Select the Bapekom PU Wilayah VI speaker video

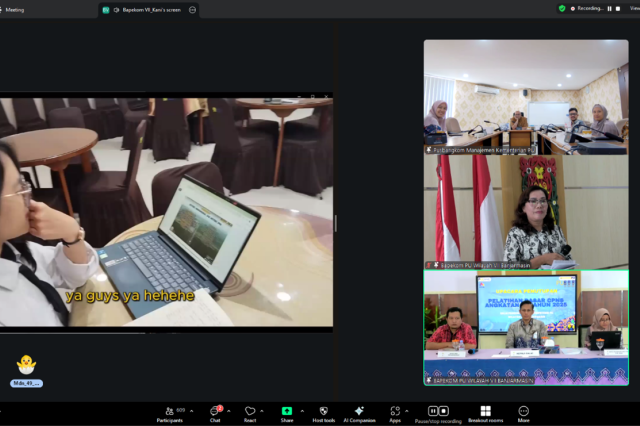point(526,212)
